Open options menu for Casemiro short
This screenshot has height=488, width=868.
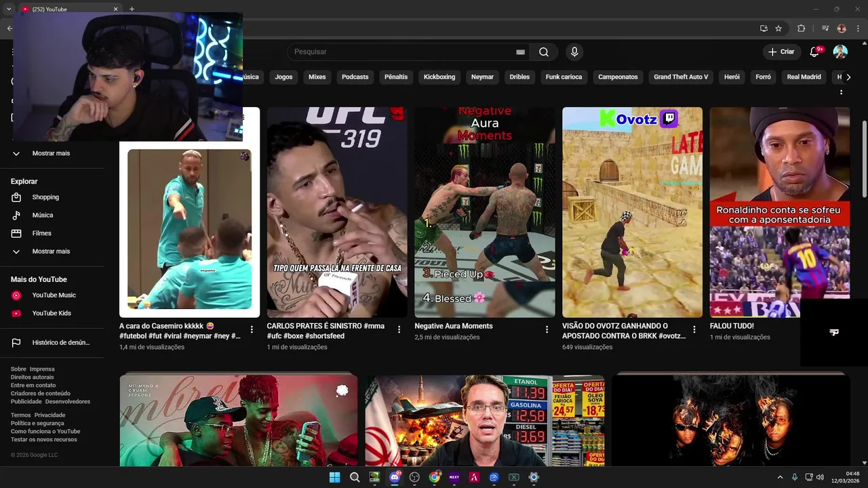(x=252, y=329)
